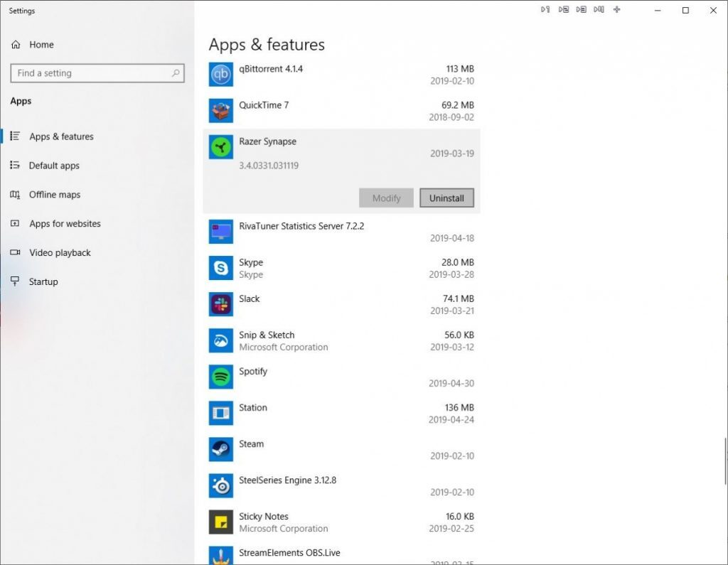Click the Default apps sidebar icon
728x565 pixels.
coord(15,166)
